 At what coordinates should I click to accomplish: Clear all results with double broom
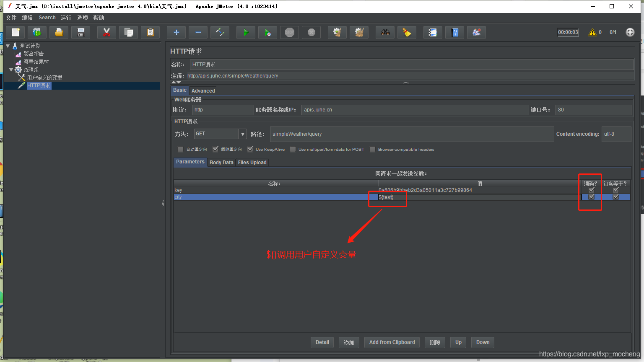pos(359,32)
